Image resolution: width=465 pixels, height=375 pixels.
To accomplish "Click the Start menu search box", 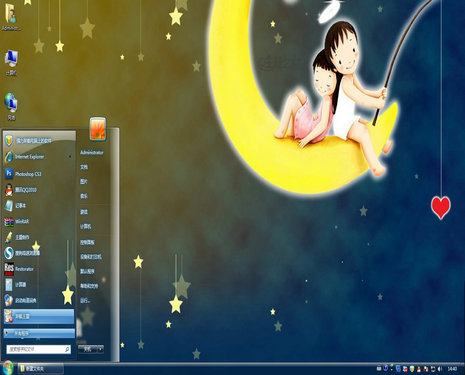I will tap(38, 349).
